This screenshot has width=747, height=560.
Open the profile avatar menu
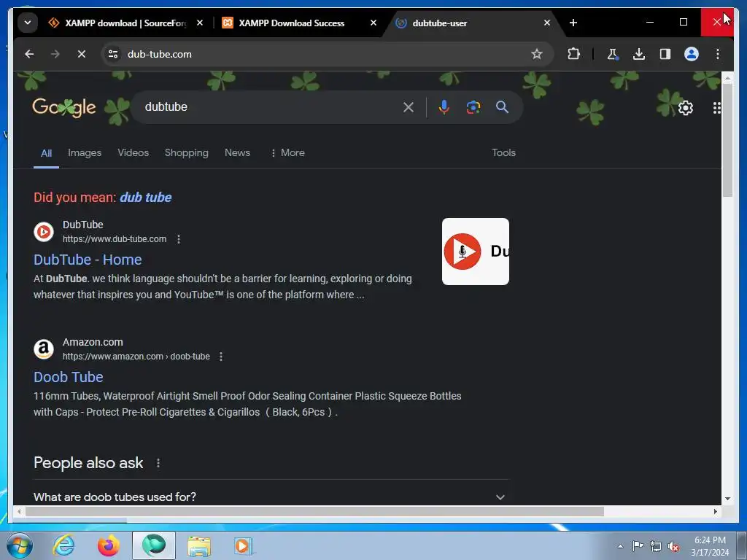point(692,54)
